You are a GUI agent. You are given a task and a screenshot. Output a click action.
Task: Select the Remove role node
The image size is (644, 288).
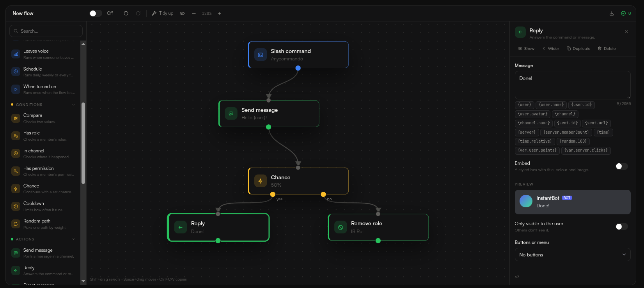pos(378,227)
